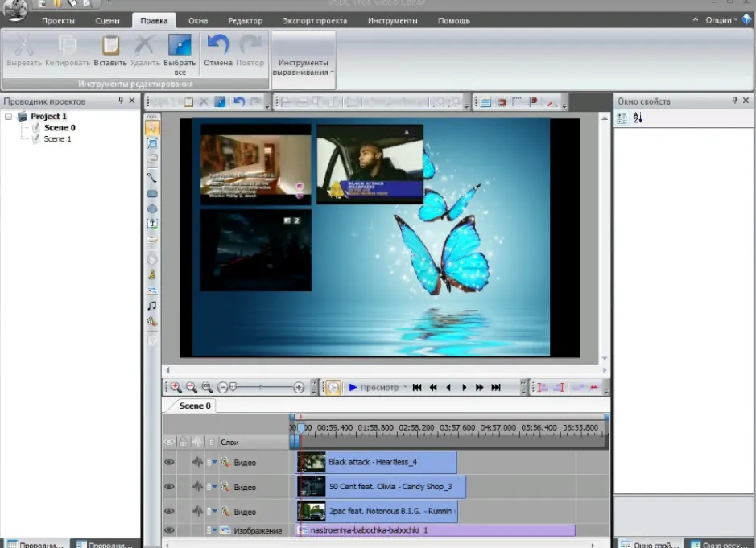Hide the 50 Cent Candy Shop layer
756x548 pixels.
pyautogui.click(x=169, y=486)
